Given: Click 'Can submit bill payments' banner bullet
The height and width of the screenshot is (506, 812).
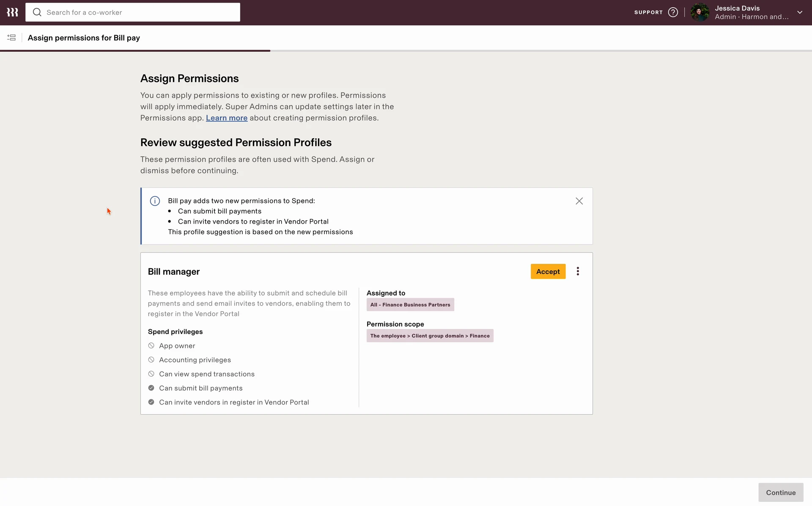Looking at the screenshot, I should 219,211.
